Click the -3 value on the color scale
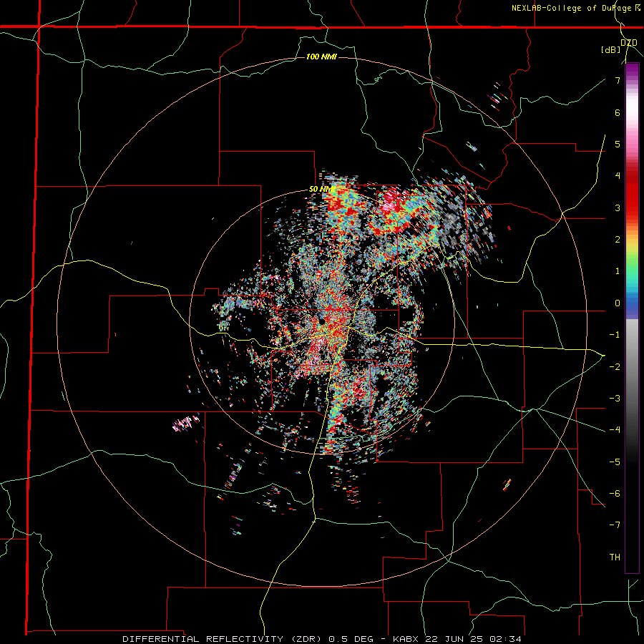This screenshot has height=644, width=644. point(615,399)
